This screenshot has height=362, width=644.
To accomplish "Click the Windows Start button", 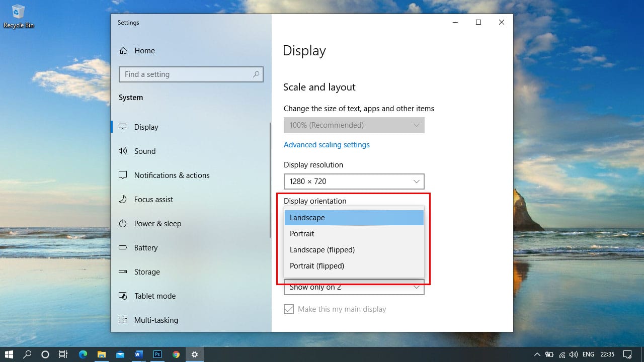I will pos(9,354).
